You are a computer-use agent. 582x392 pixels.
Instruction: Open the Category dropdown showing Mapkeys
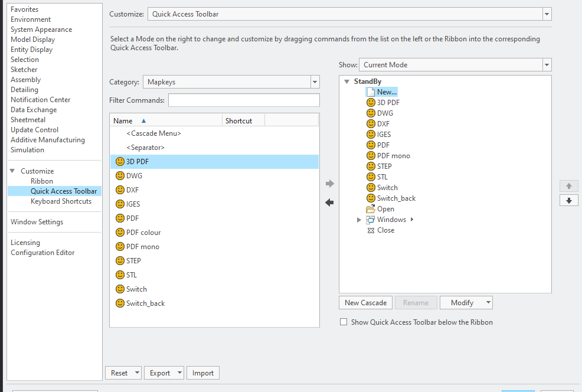(315, 82)
